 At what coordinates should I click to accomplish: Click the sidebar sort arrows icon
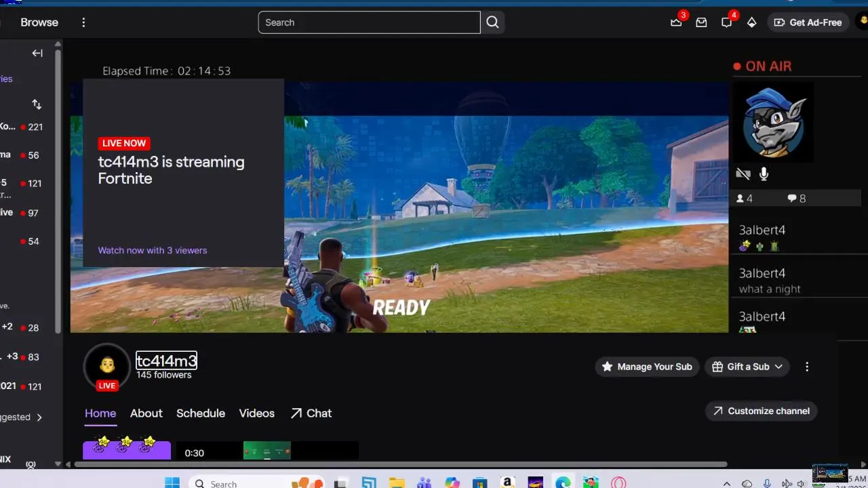pyautogui.click(x=37, y=104)
